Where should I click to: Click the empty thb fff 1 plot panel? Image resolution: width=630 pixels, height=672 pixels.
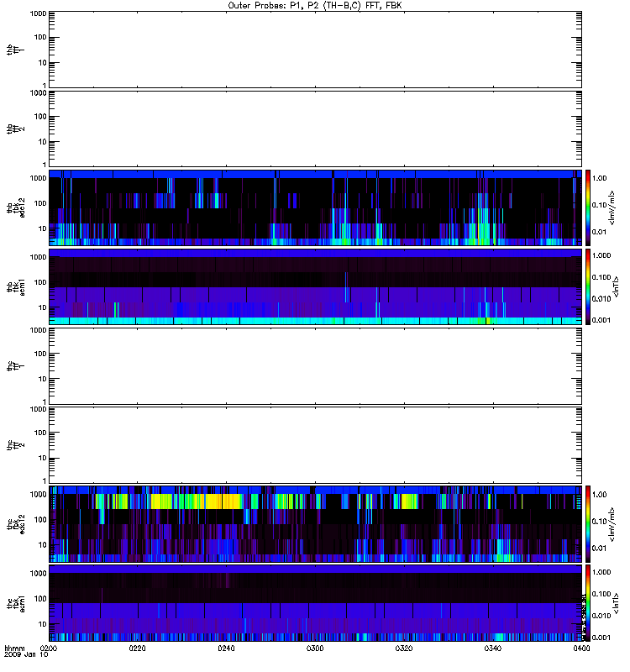click(x=315, y=50)
